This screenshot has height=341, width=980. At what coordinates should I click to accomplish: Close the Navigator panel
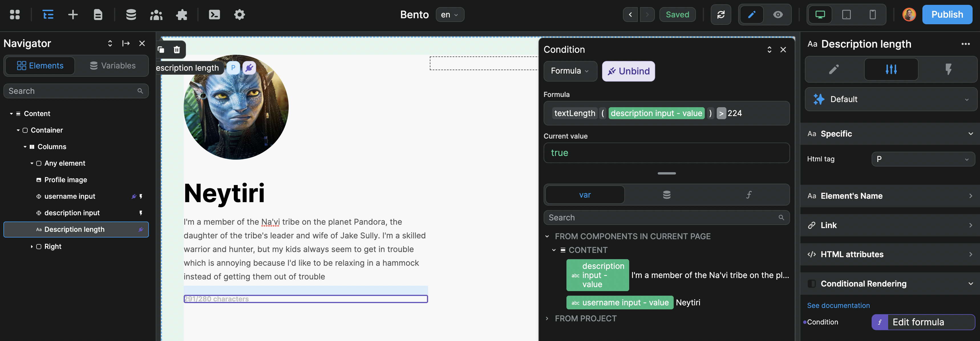pyautogui.click(x=142, y=43)
